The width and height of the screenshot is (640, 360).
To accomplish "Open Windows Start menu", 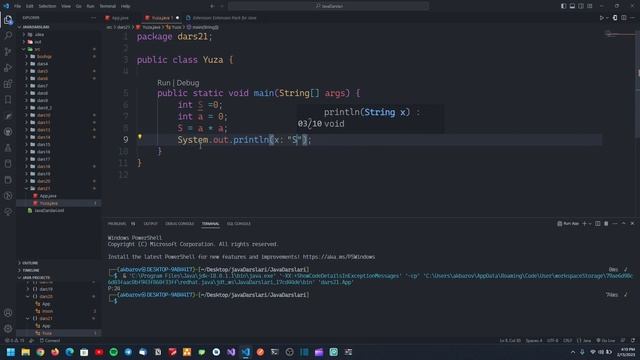I will [x=11, y=352].
